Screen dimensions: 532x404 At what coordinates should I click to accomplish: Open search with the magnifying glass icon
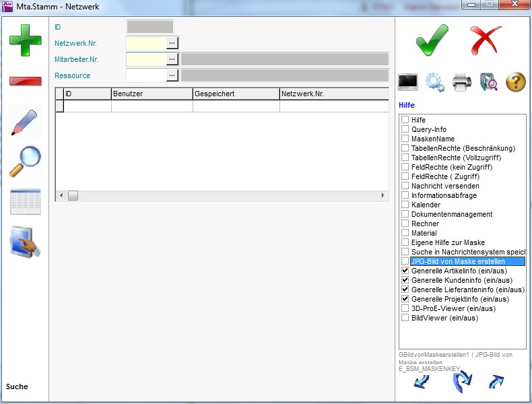pos(25,162)
